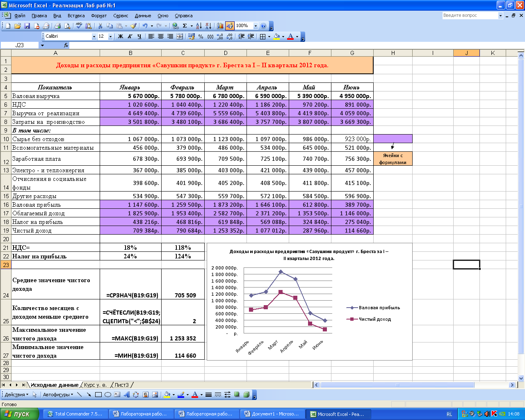525x420 pixels.
Task: Select row 19 header
Action: (6, 231)
